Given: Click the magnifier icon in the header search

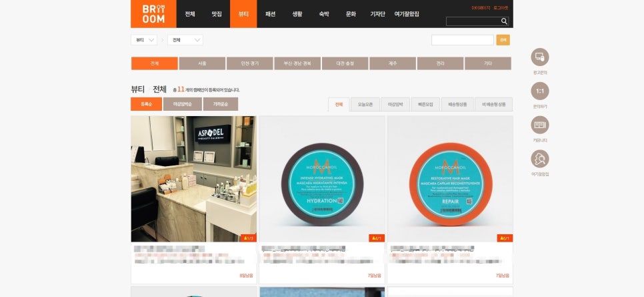Looking at the screenshot, I should pos(504,21).
